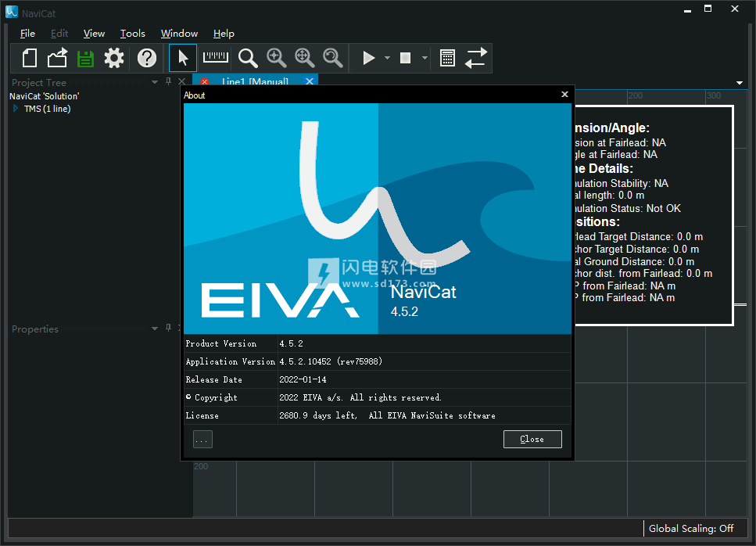Click the calculator icon in toolbar
The height and width of the screenshot is (546, 756).
pyautogui.click(x=447, y=58)
